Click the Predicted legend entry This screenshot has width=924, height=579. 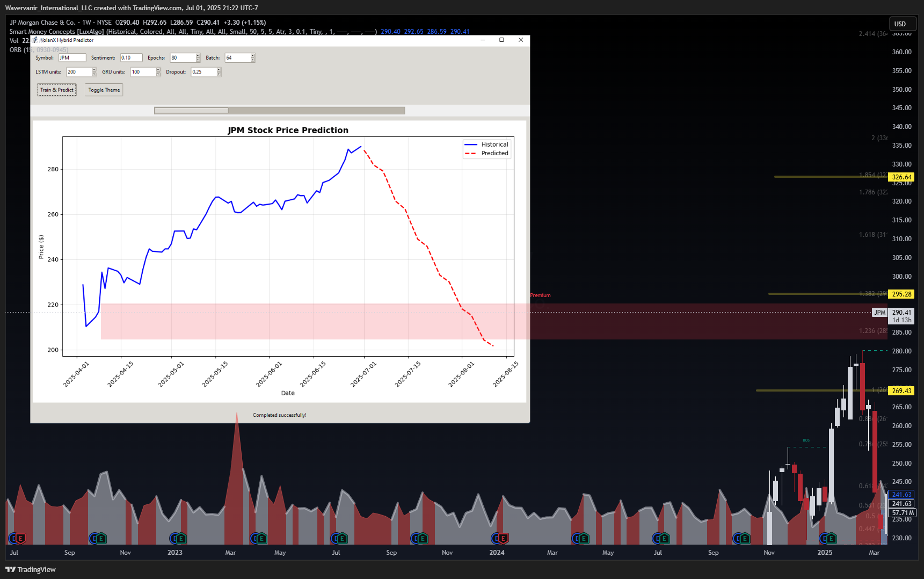[486, 153]
